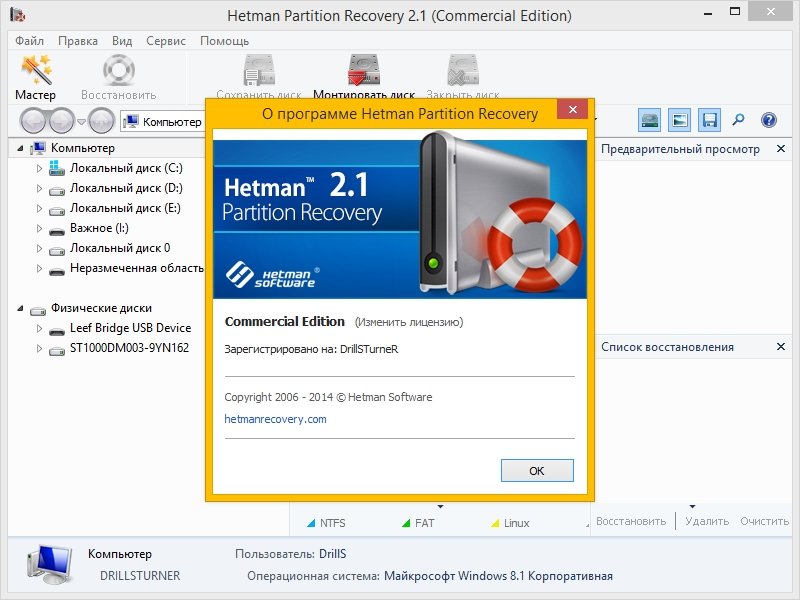Click the up-level navigation arrow
Image resolution: width=800 pixels, height=600 pixels.
[x=101, y=121]
